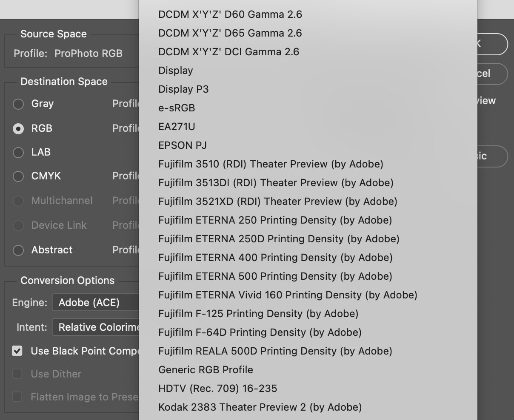Screen dimensions: 514x420
Task: Choose the CMYK destination space option
Action: click(18, 176)
